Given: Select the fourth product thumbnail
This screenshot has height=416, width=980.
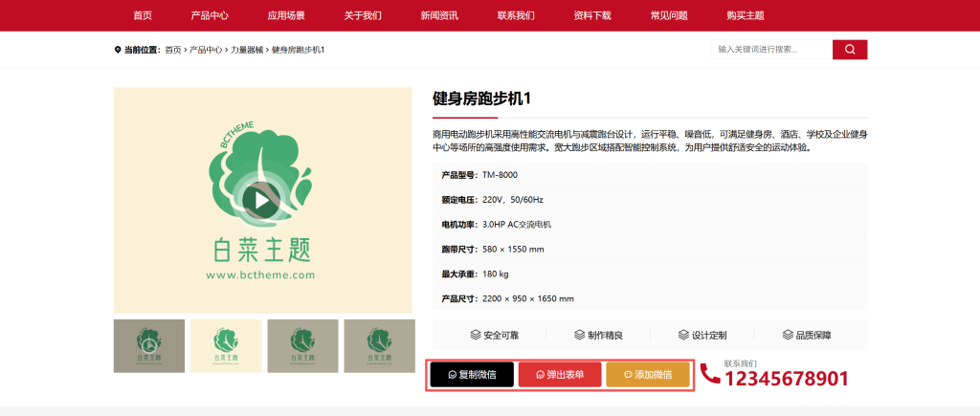Looking at the screenshot, I should (379, 346).
